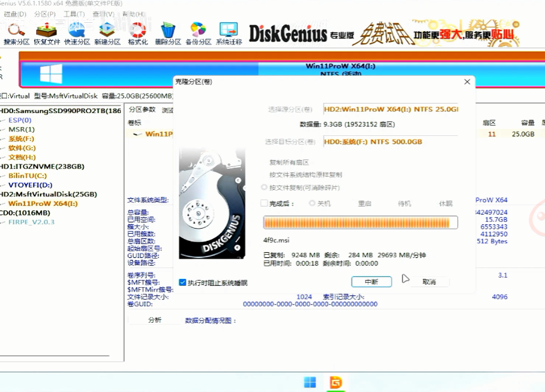Image resolution: width=545 pixels, height=392 pixels.
Task: Click the 取消 button in clone dialog
Action: (x=429, y=281)
